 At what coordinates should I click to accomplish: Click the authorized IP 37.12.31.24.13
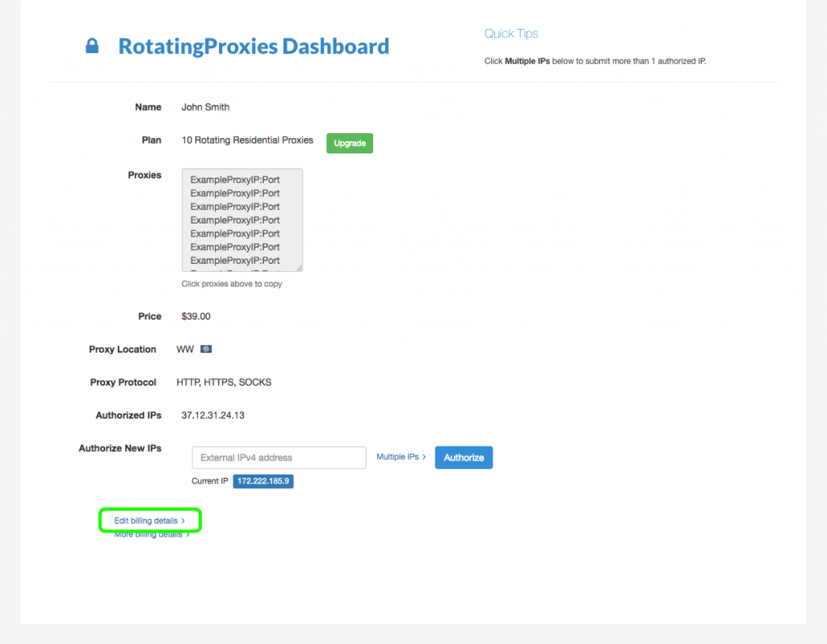coord(212,416)
